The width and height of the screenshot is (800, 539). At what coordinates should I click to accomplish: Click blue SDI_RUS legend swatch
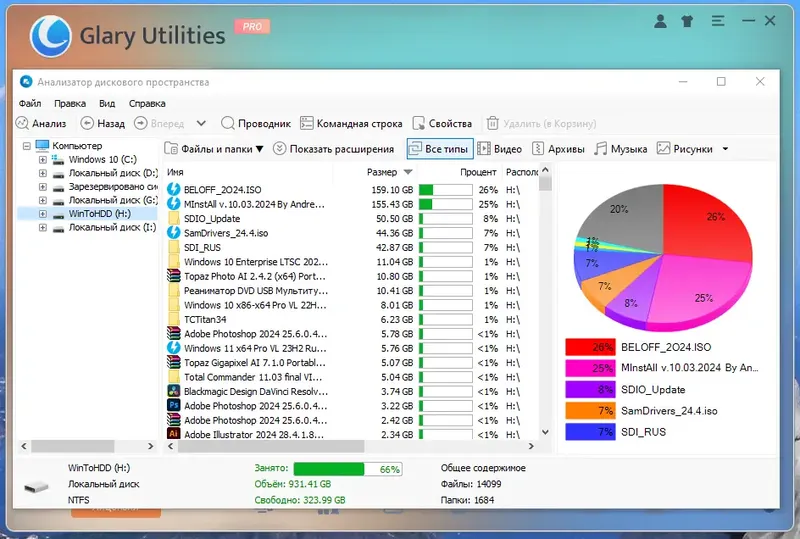pyautogui.click(x=590, y=432)
